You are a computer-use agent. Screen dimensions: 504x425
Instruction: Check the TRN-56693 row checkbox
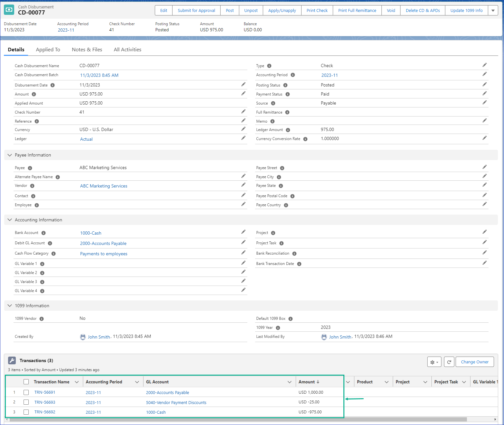26,402
